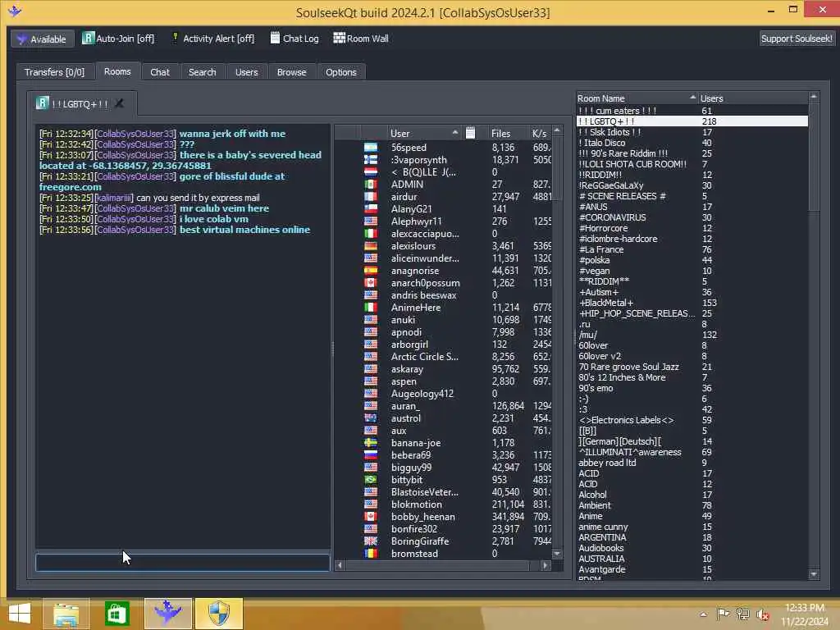840x630 pixels.
Task: Show hidden tray icons arrow
Action: [x=703, y=614]
